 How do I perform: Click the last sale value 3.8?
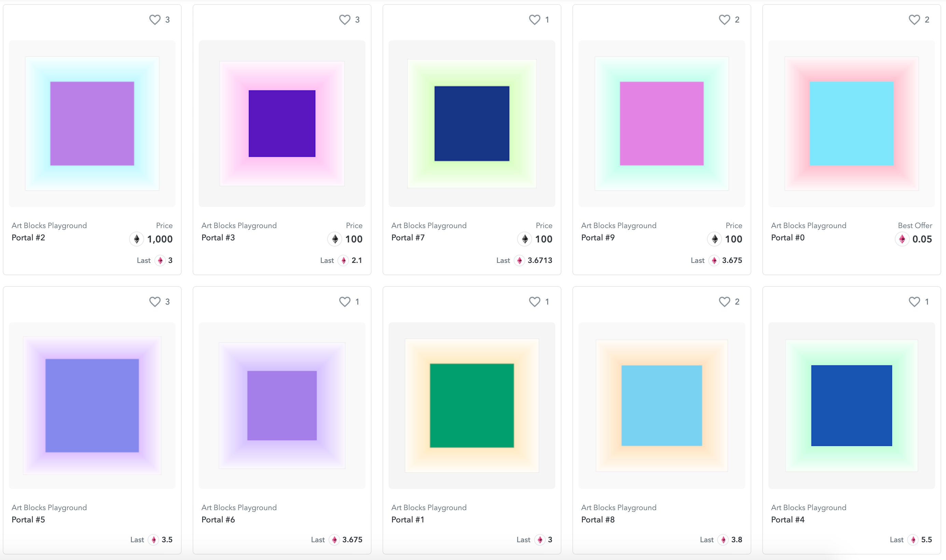[737, 540]
